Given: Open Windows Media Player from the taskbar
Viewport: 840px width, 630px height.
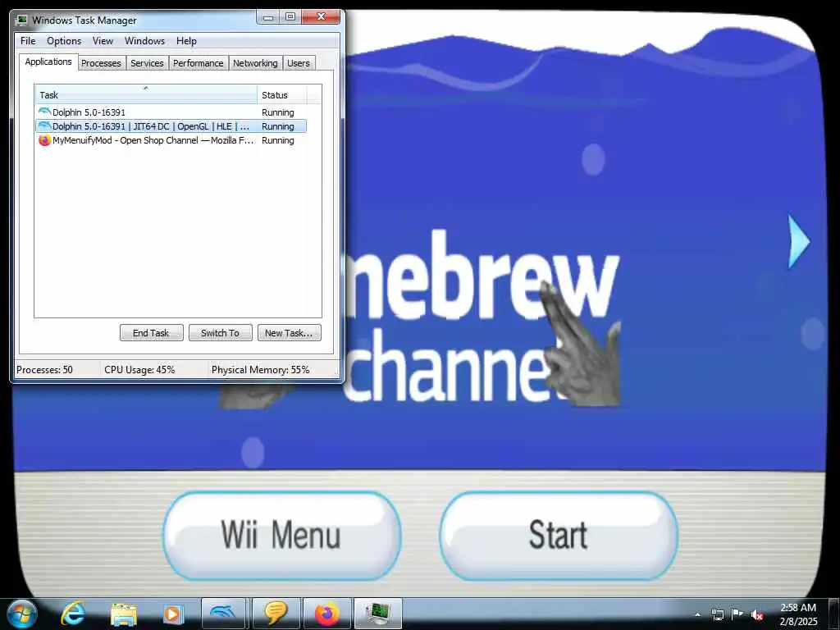Looking at the screenshot, I should pos(173,614).
